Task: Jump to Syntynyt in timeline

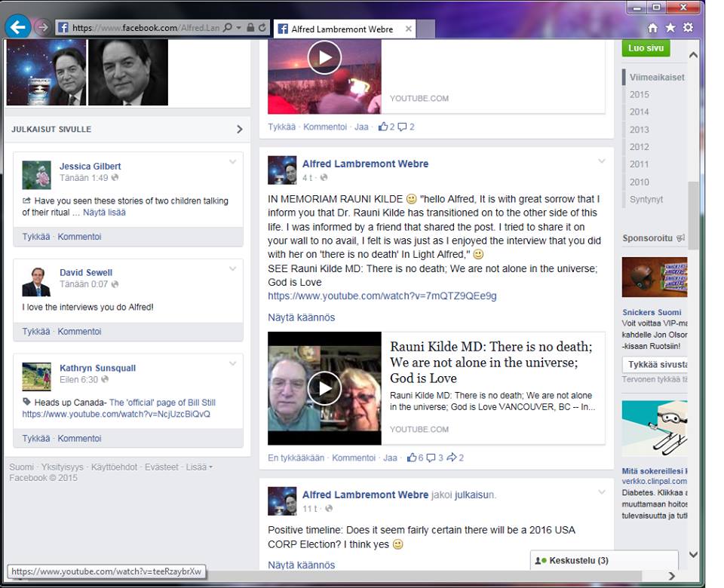Action: 646,199
